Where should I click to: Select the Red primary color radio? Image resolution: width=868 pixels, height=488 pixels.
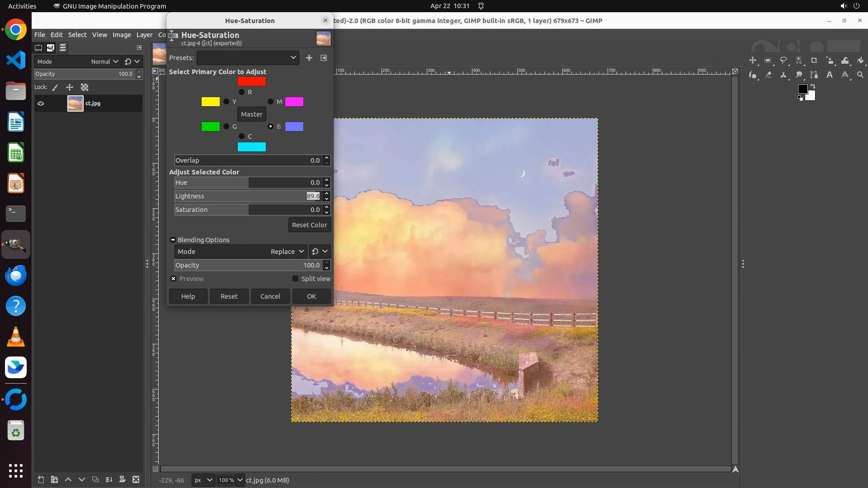[x=241, y=92]
